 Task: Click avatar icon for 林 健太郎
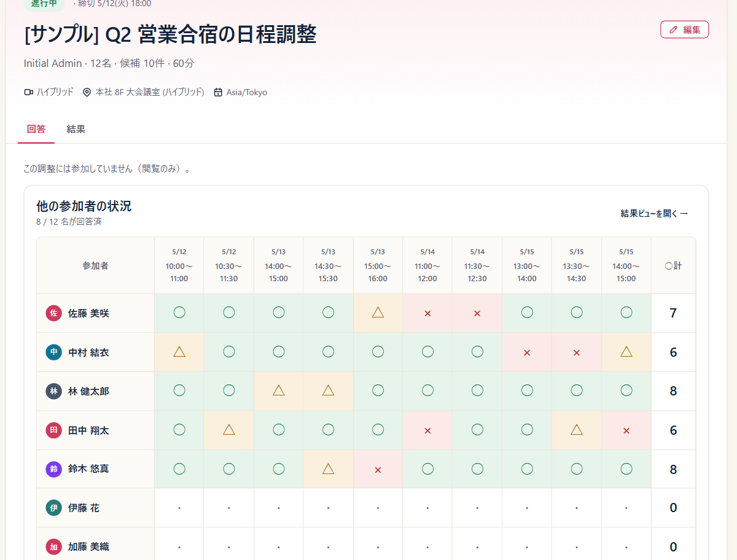point(54,391)
